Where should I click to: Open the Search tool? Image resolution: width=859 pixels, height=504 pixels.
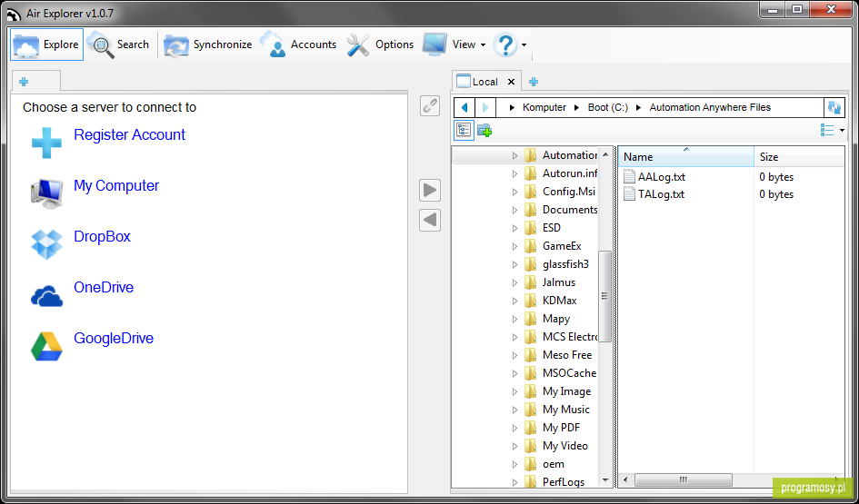[117, 44]
